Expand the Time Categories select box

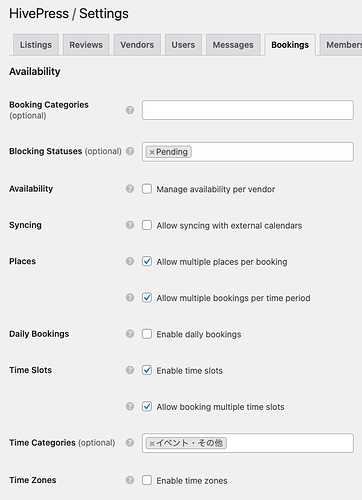[x=248, y=443]
